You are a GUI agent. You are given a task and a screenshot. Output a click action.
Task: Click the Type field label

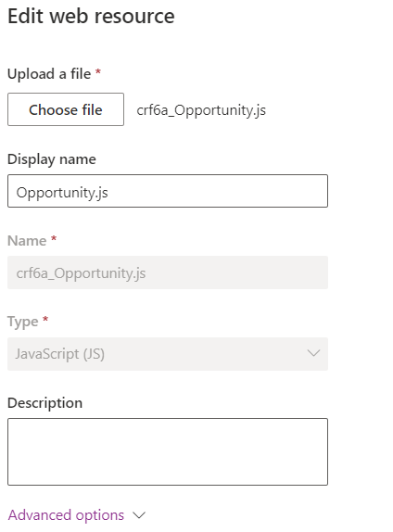tap(23, 322)
